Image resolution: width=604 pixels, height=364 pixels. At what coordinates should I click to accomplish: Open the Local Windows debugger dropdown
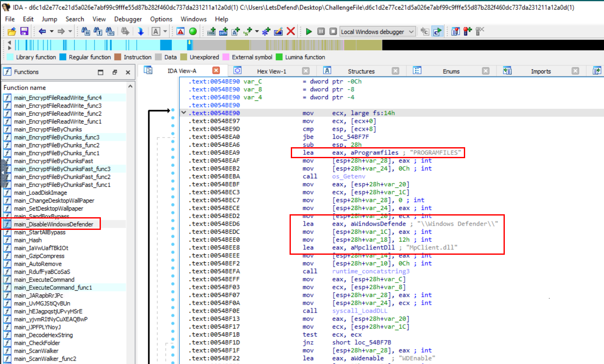411,32
